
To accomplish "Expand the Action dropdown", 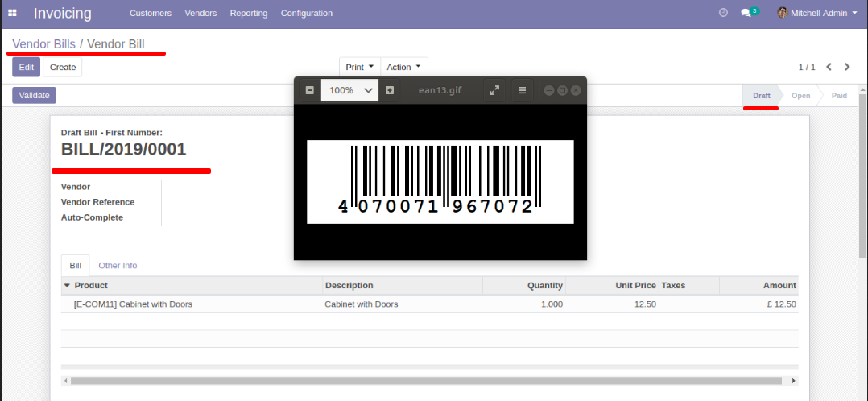I will pyautogui.click(x=404, y=67).
